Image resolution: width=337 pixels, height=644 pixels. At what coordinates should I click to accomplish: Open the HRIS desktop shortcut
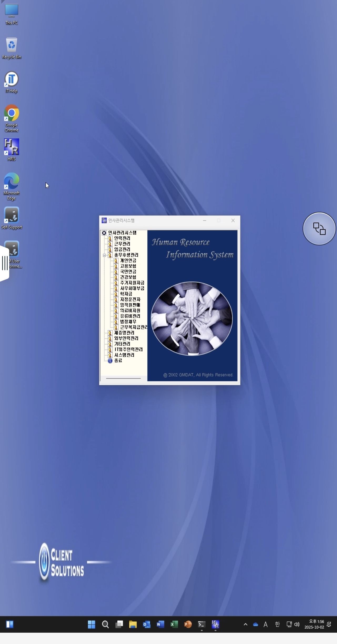click(12, 149)
